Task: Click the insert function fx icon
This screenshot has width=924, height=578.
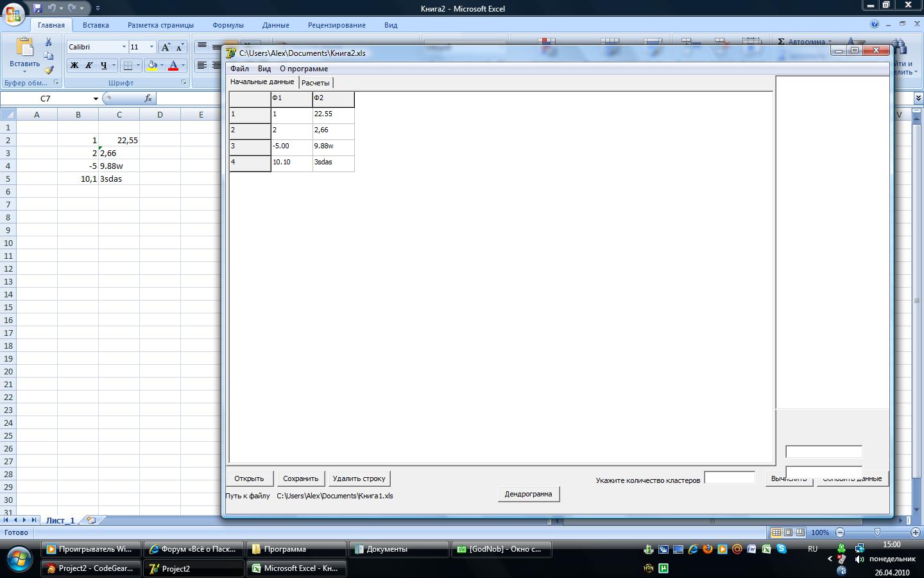Action: 148,98
